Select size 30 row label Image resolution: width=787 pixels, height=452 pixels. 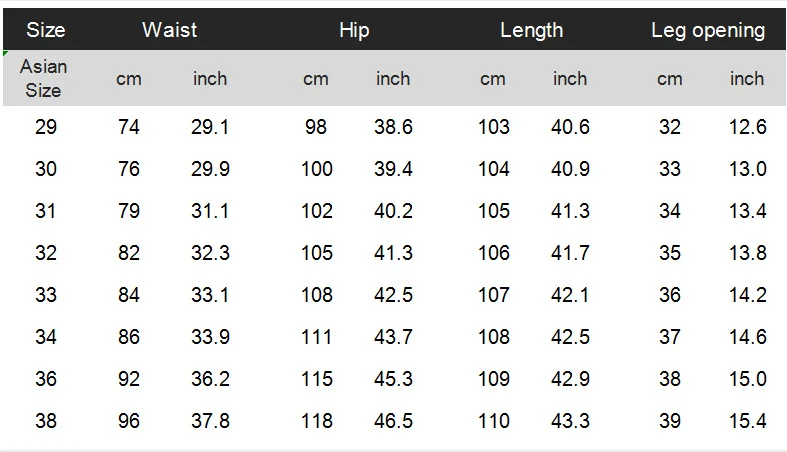(x=46, y=169)
